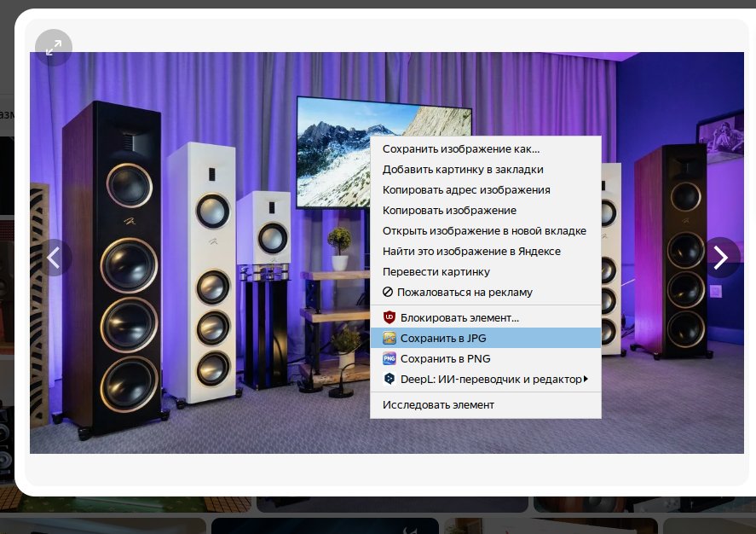Select 'Добавить картинку в закладки'
This screenshot has width=756, height=534.
pos(462,170)
